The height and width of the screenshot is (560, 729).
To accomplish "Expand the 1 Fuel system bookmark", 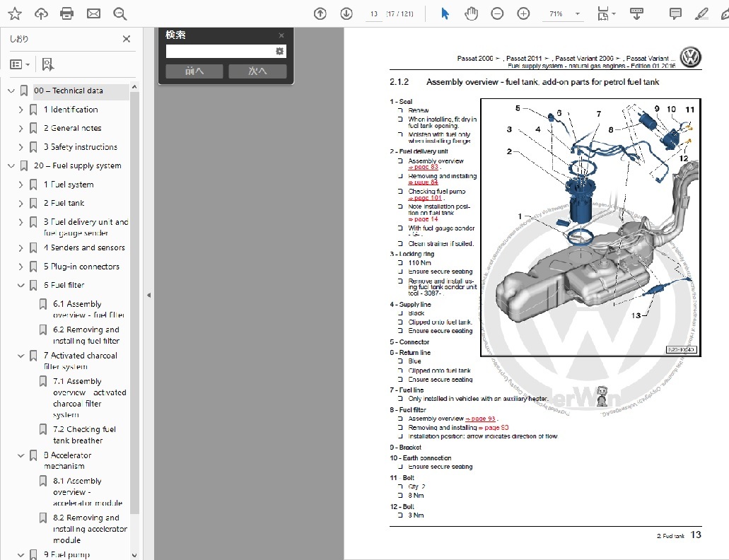I will [x=21, y=185].
